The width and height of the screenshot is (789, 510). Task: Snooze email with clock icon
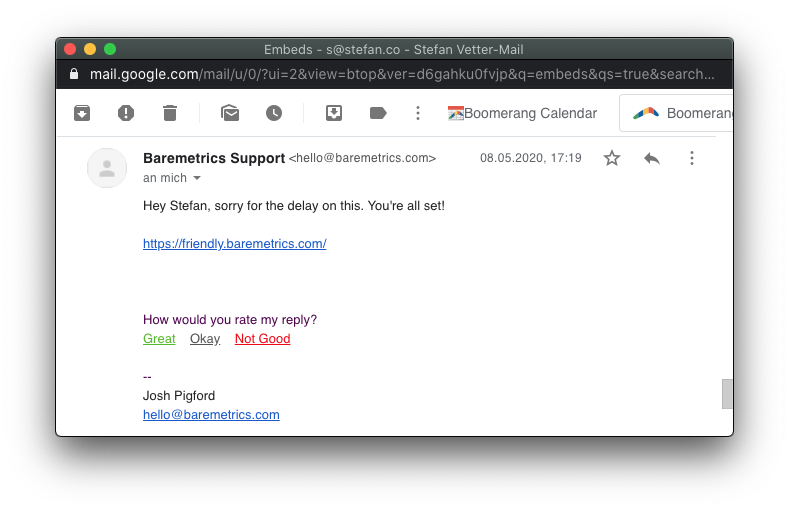(274, 113)
